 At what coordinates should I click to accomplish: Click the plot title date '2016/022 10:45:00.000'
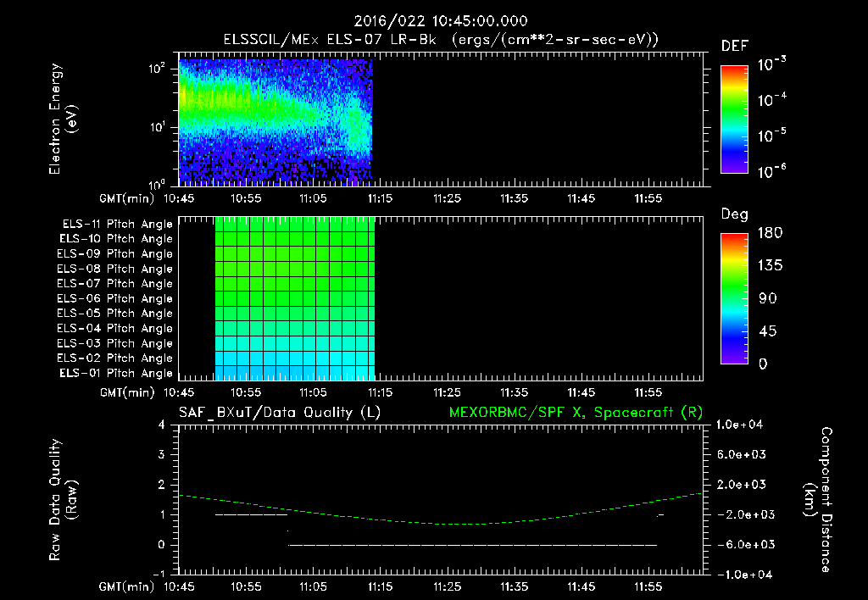441,21
